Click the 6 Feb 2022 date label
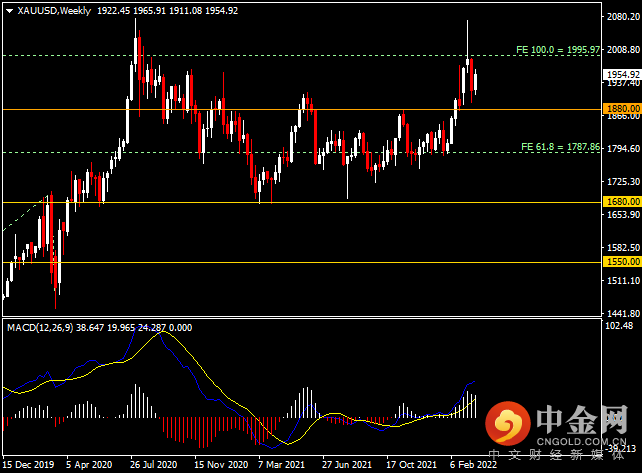Viewport: 642px width, 473px height. [x=473, y=465]
